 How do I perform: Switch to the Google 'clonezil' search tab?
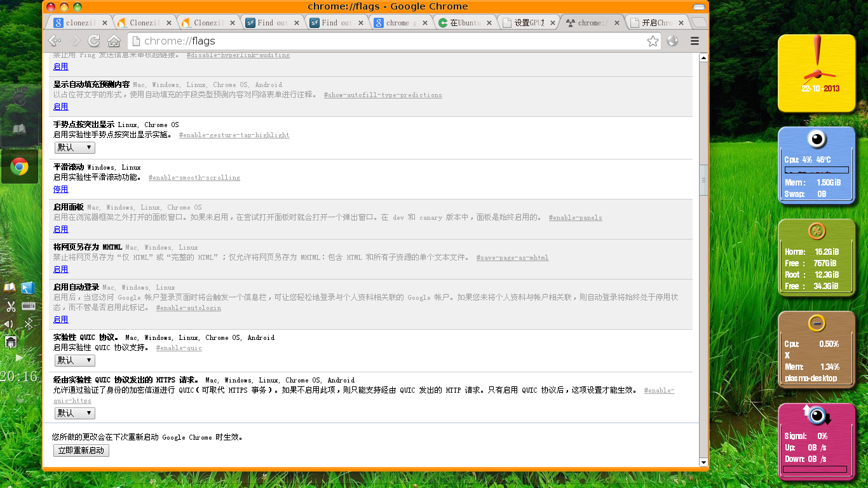coord(79,22)
